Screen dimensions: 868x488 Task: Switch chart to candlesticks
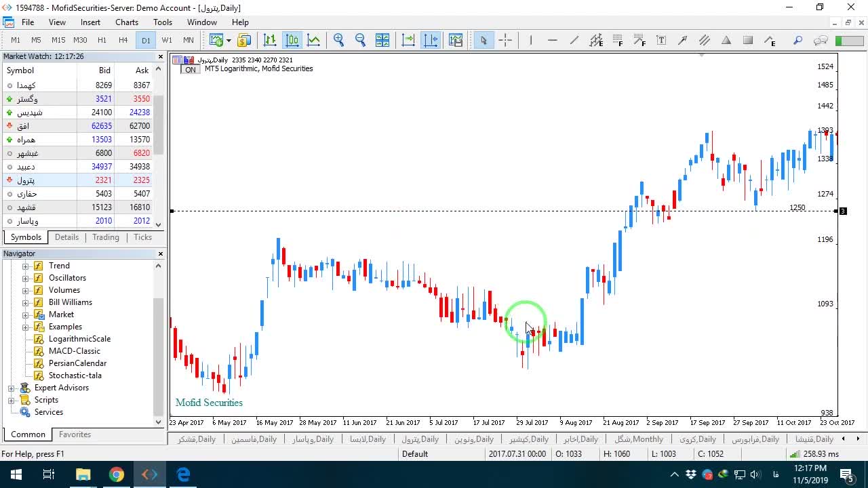pyautogui.click(x=292, y=40)
